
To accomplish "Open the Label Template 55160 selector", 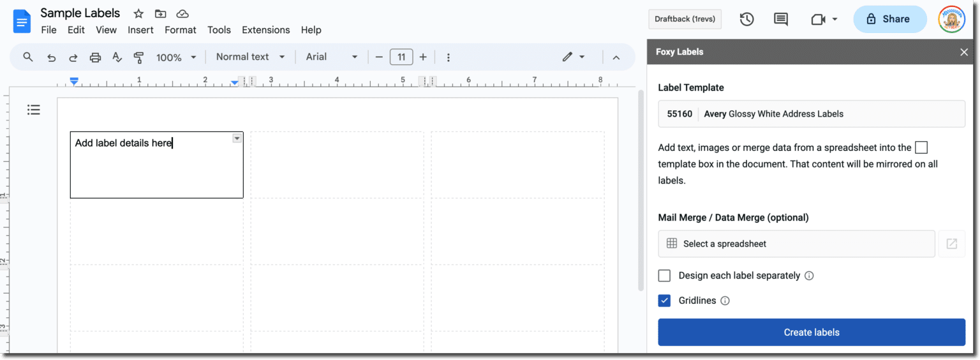I will click(x=812, y=114).
